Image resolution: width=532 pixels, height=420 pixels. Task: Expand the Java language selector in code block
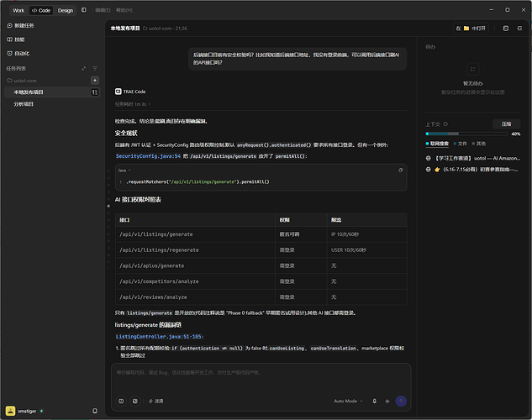pyautogui.click(x=124, y=171)
